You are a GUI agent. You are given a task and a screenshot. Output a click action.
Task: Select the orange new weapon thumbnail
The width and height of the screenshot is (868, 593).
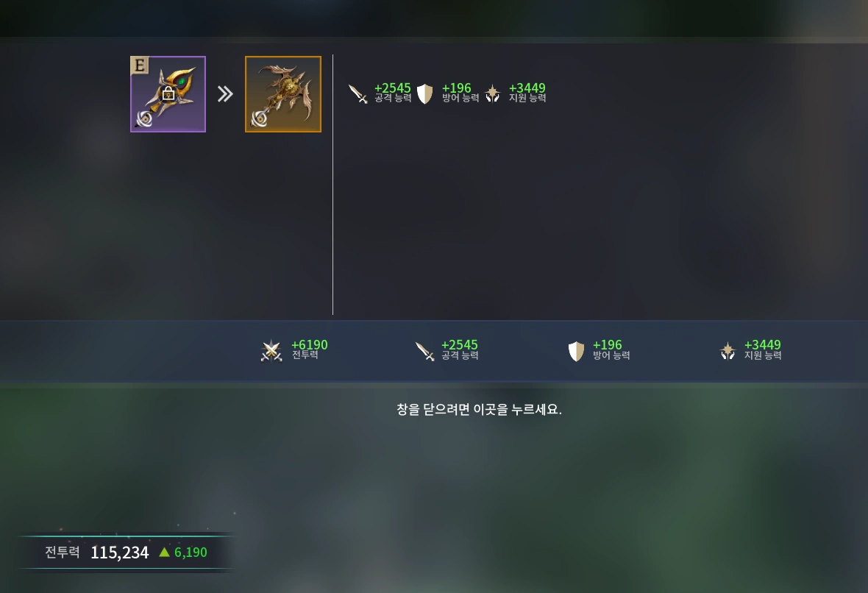pyautogui.click(x=283, y=94)
